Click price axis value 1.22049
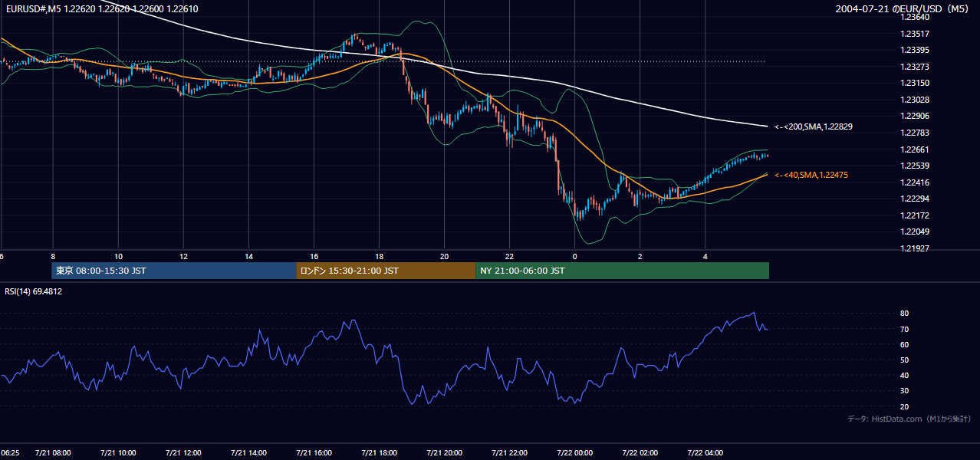980x460 pixels. pyautogui.click(x=915, y=232)
